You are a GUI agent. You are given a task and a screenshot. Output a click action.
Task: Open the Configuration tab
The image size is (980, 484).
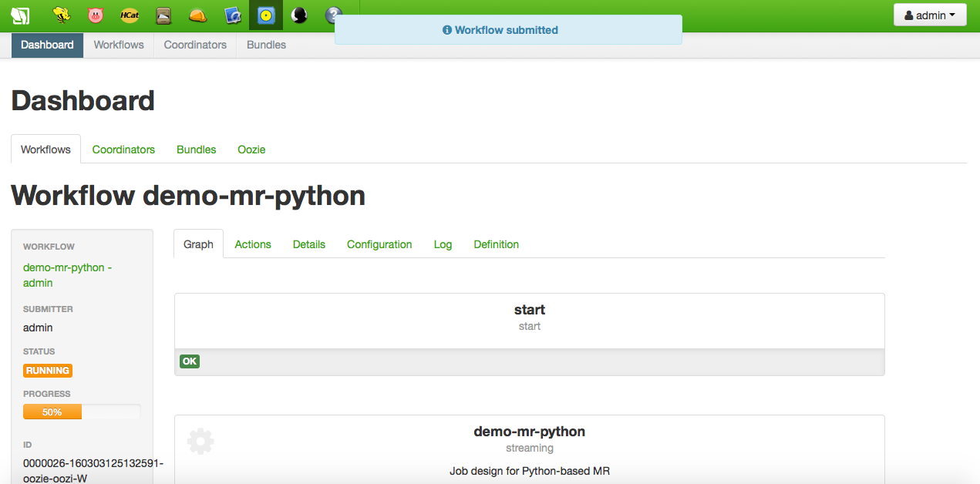pos(379,244)
